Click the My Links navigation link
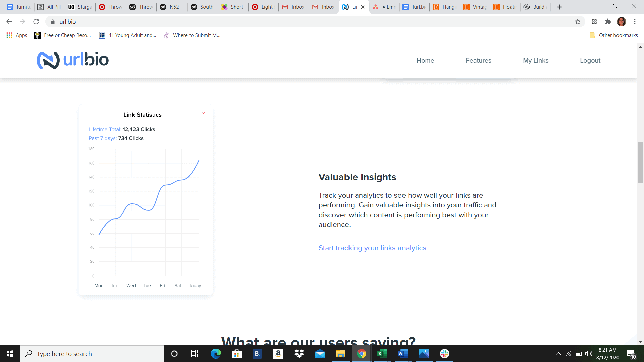This screenshot has width=644, height=362. [536, 61]
